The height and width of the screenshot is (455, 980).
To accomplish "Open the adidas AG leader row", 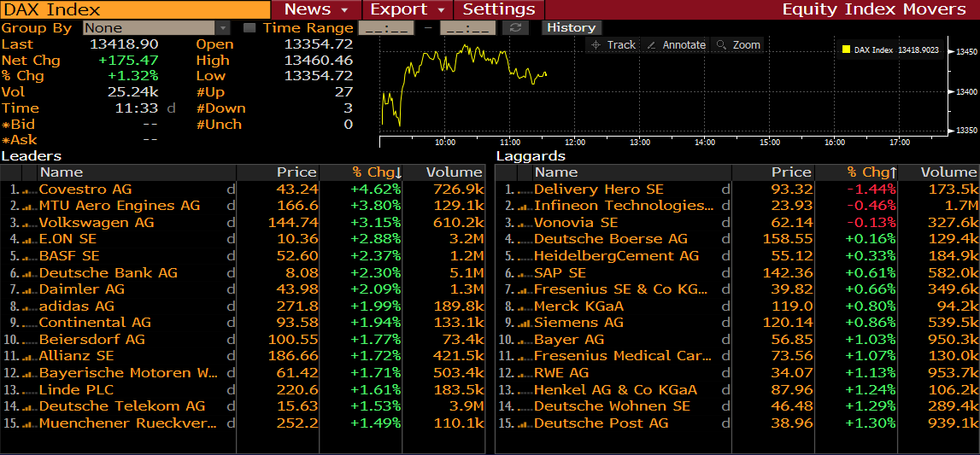I will point(77,306).
